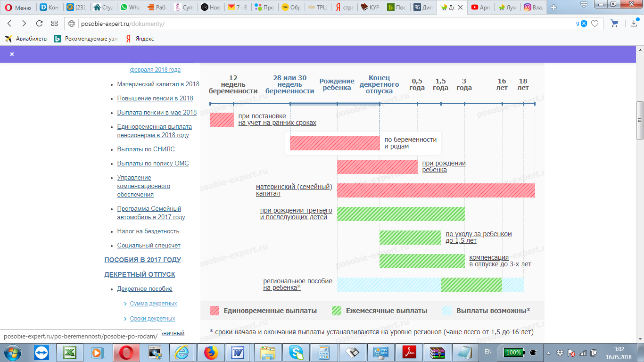Click the red maternity leave bar
The image size is (644, 362).
coord(335,143)
